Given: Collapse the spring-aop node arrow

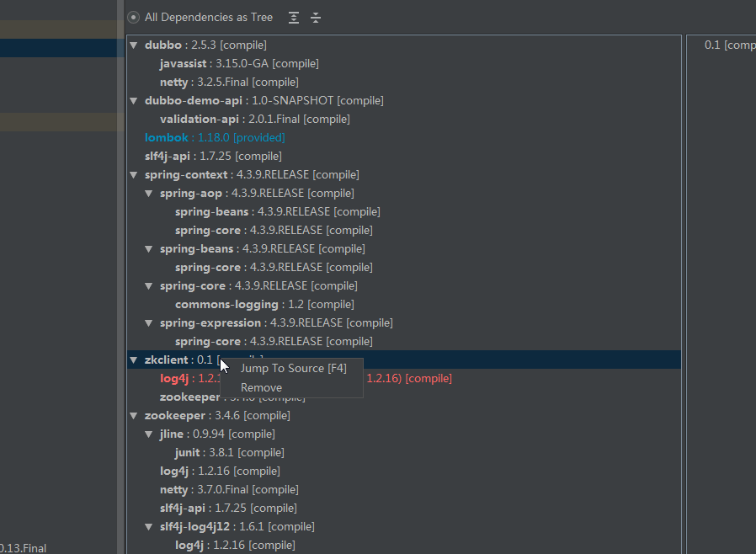Looking at the screenshot, I should pyautogui.click(x=149, y=194).
